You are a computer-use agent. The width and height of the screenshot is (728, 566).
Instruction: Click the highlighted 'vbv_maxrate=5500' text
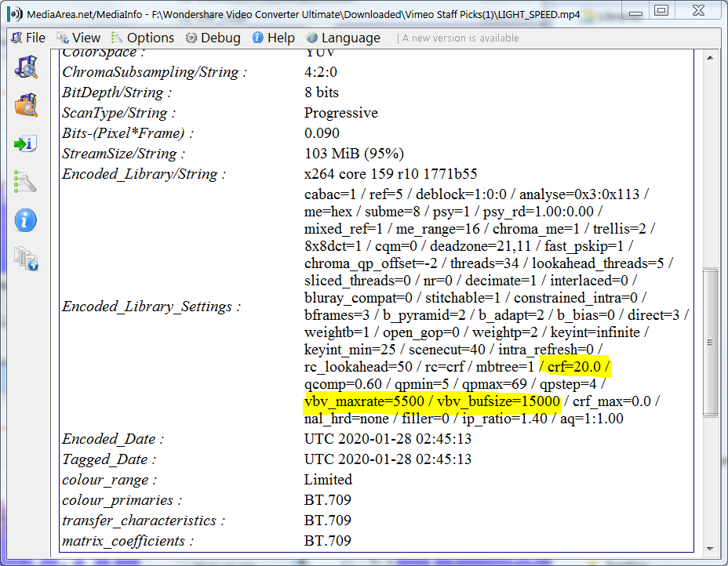coord(364,401)
